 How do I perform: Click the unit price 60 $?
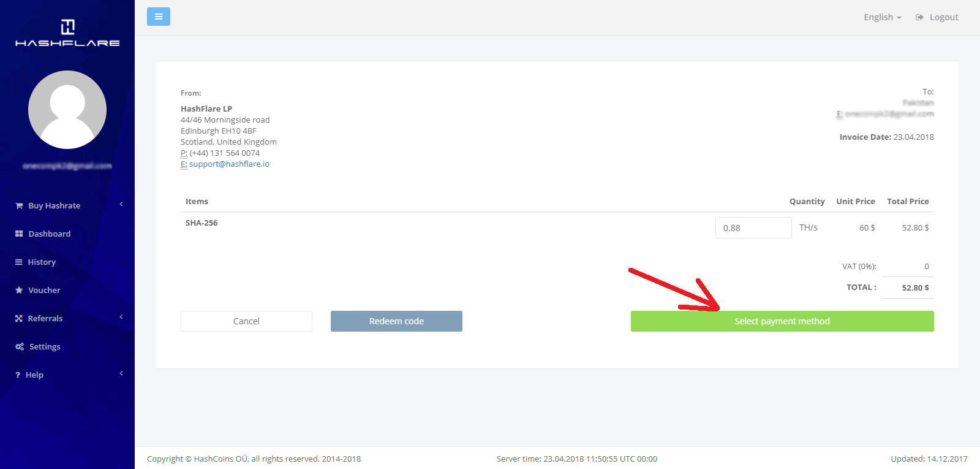tap(867, 227)
